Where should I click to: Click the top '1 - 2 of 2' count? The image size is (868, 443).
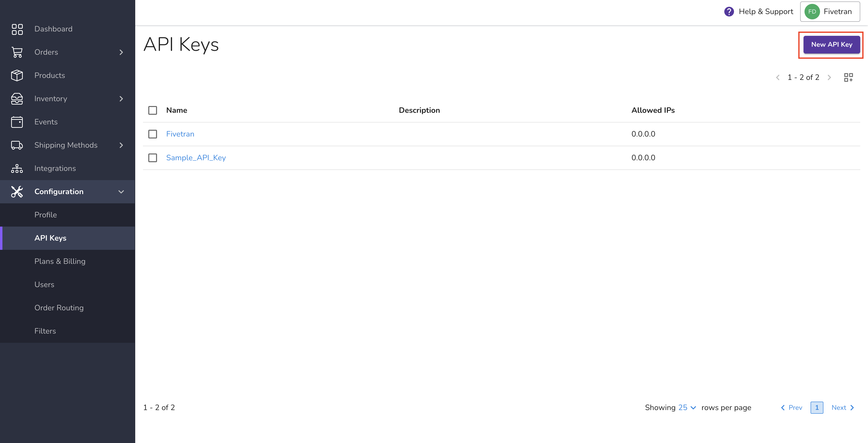[x=803, y=77]
